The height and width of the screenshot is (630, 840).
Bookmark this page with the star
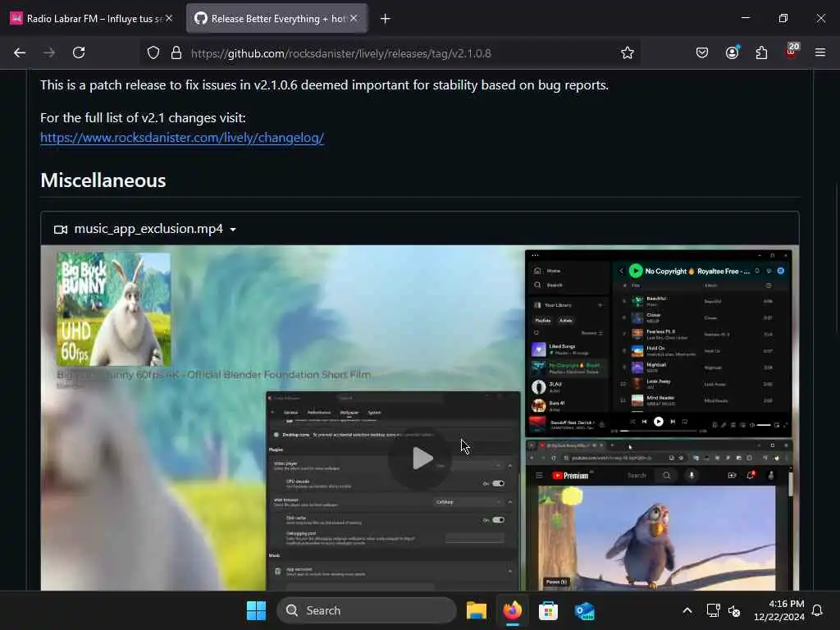pyautogui.click(x=628, y=52)
